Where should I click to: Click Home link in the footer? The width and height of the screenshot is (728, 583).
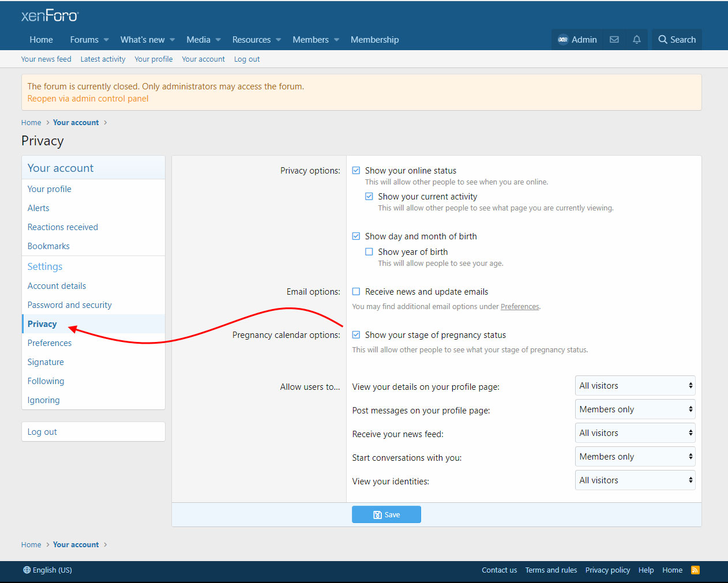[672, 570]
